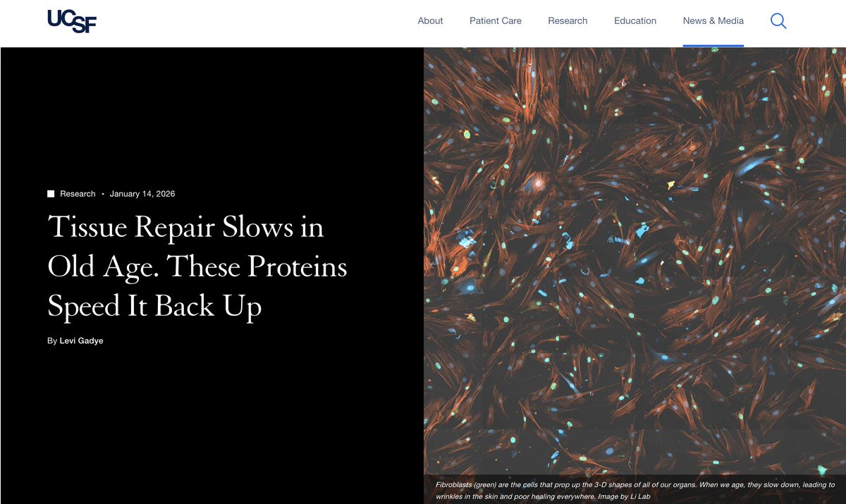Click the white square beside Research
Screen dimensions: 846x504
pos(51,194)
